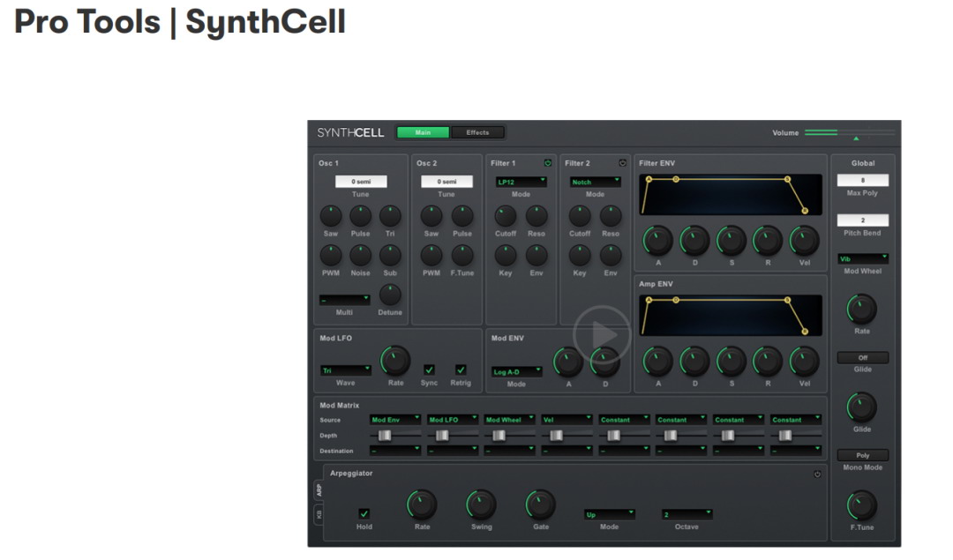
Task: Open the Mod LFO Wave dropdown
Action: click(x=345, y=370)
